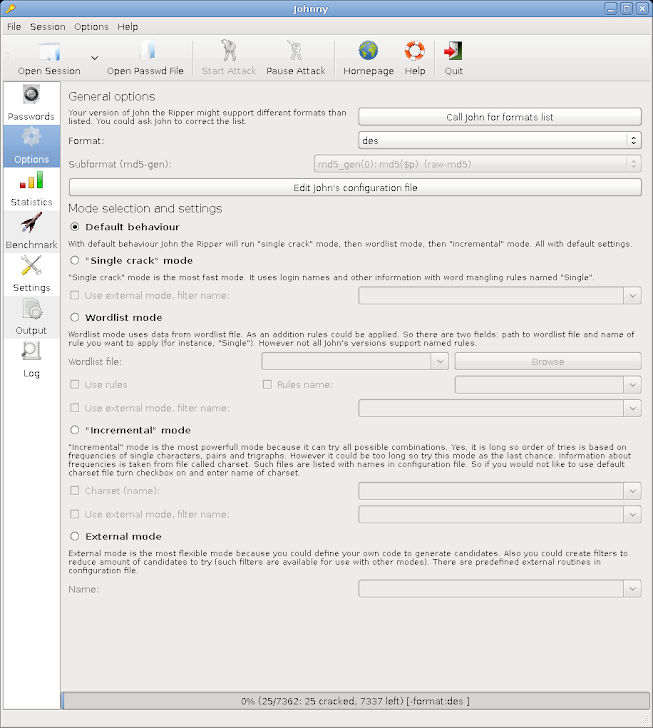The image size is (653, 728).
Task: Click Edit John's configuration file button
Action: coord(355,188)
